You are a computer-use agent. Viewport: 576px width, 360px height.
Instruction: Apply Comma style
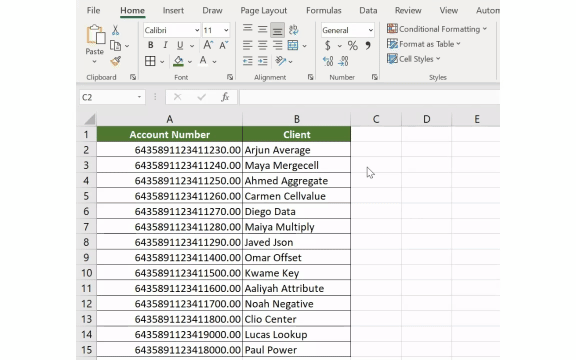click(368, 46)
